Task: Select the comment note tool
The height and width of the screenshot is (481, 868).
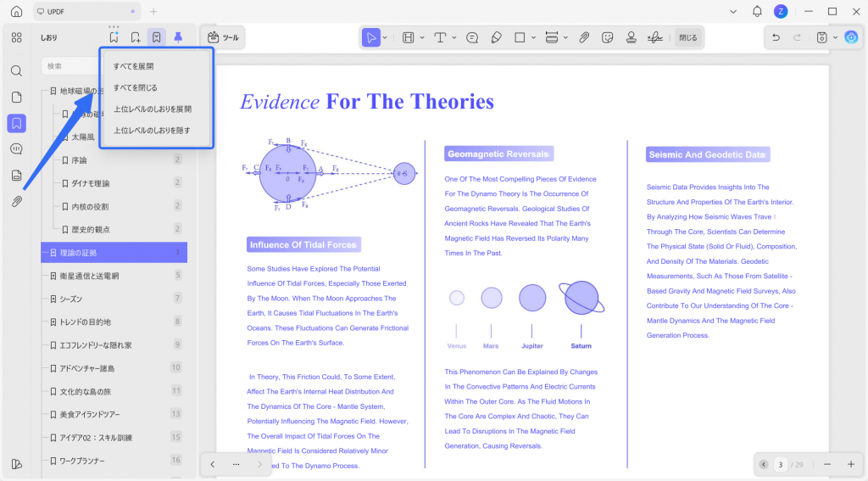Action: tap(472, 37)
